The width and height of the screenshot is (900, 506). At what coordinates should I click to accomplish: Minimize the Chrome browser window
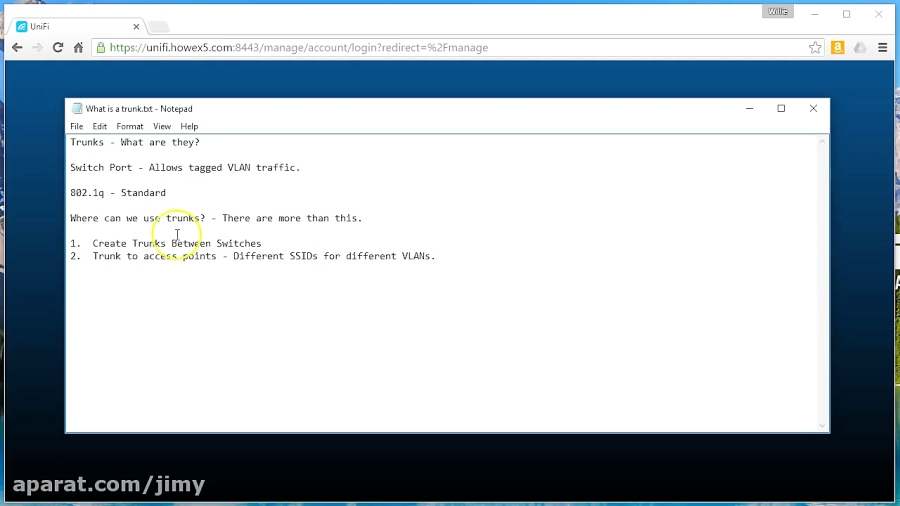click(x=814, y=14)
